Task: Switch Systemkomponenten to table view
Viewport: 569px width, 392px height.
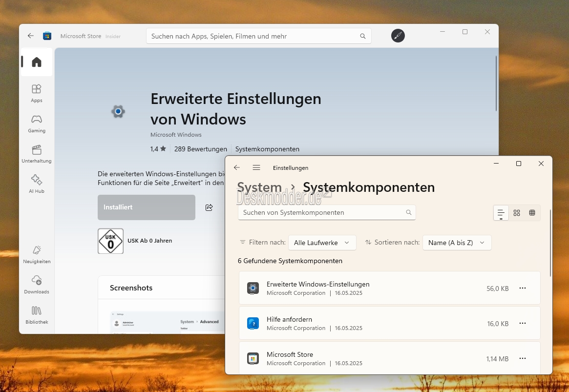Action: 532,213
